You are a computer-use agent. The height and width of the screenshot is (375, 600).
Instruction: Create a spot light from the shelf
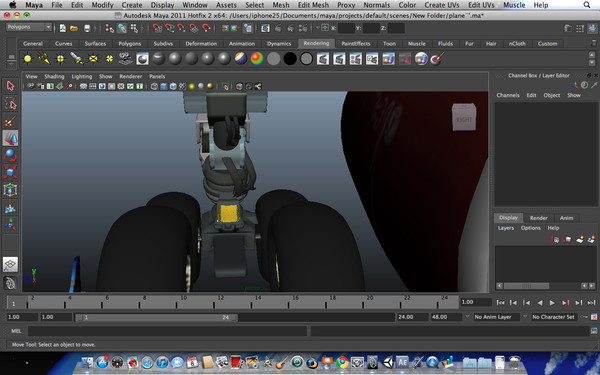click(77, 59)
